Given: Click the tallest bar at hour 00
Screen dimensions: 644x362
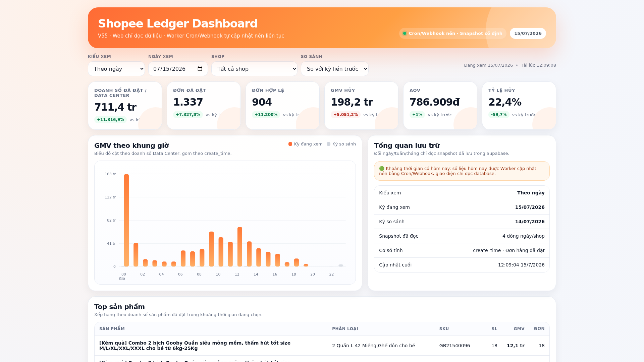Looking at the screenshot, I should [x=126, y=220].
